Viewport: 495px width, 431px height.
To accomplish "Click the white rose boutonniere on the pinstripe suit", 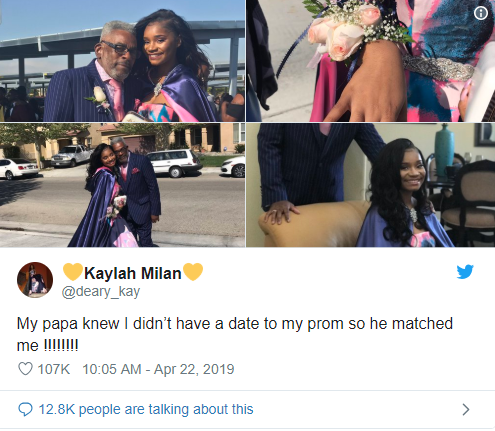I will pos(99,96).
